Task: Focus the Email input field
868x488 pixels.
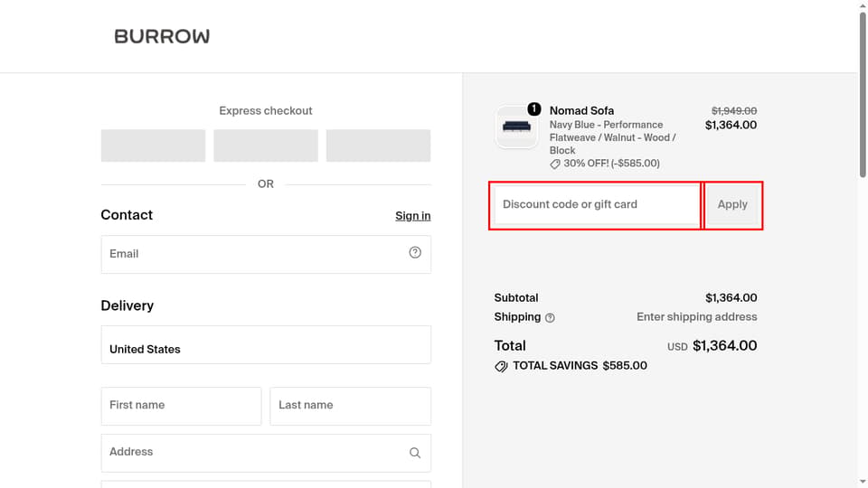Action: tap(266, 255)
